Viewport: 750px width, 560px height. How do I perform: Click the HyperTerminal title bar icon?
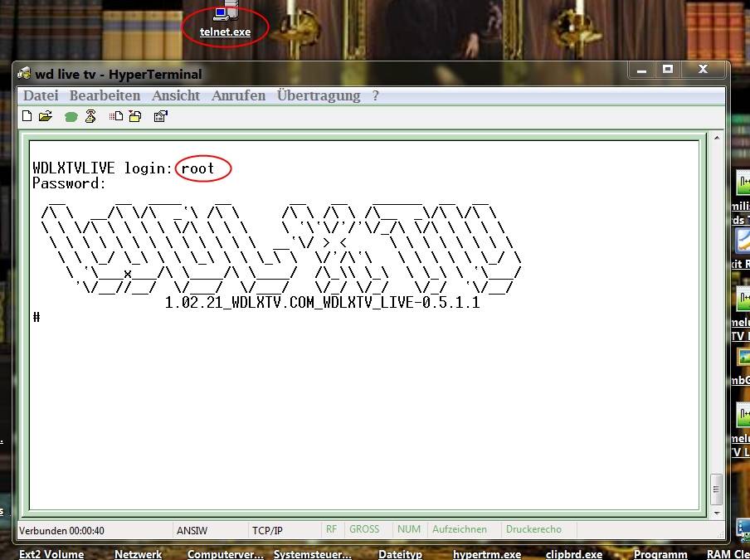point(24,74)
